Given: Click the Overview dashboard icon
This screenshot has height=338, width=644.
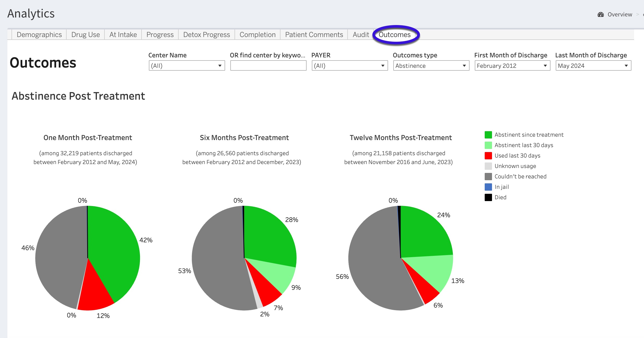Looking at the screenshot, I should (x=600, y=15).
